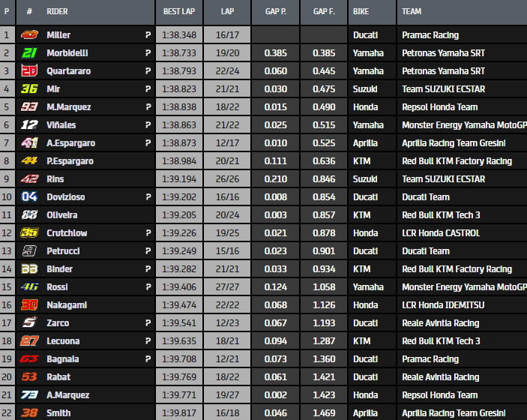Image resolution: width=527 pixels, height=420 pixels.
Task: Click the TEAM column header
Action: (x=412, y=12)
